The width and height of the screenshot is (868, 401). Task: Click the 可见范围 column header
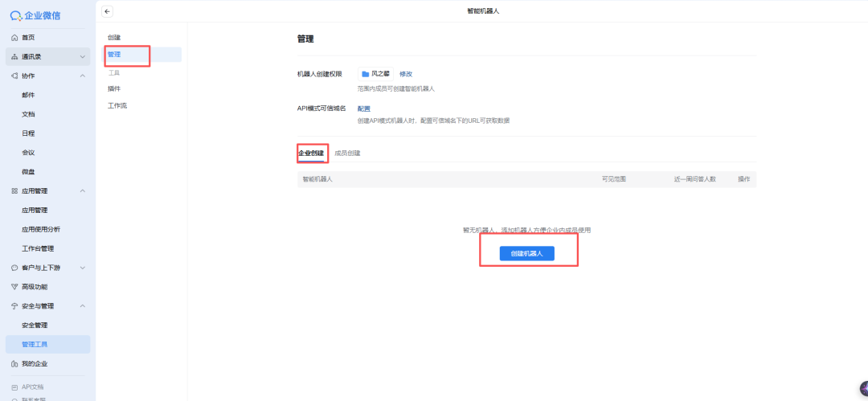click(x=613, y=179)
